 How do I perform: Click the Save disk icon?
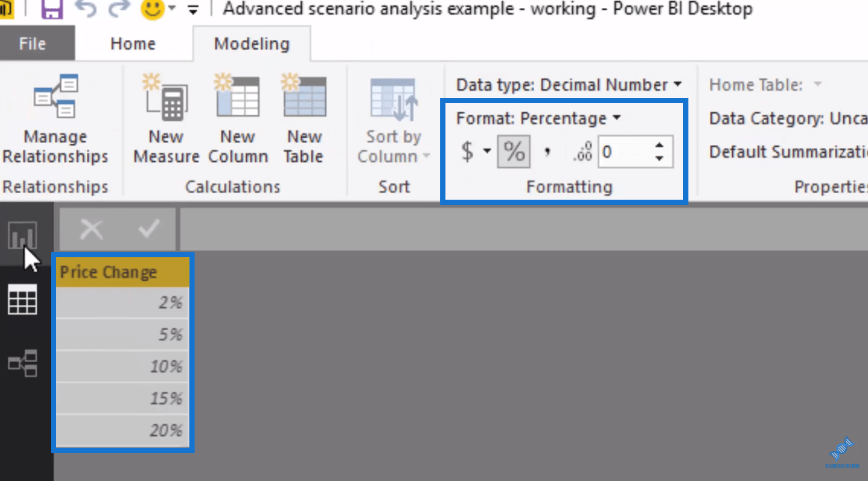[52, 9]
